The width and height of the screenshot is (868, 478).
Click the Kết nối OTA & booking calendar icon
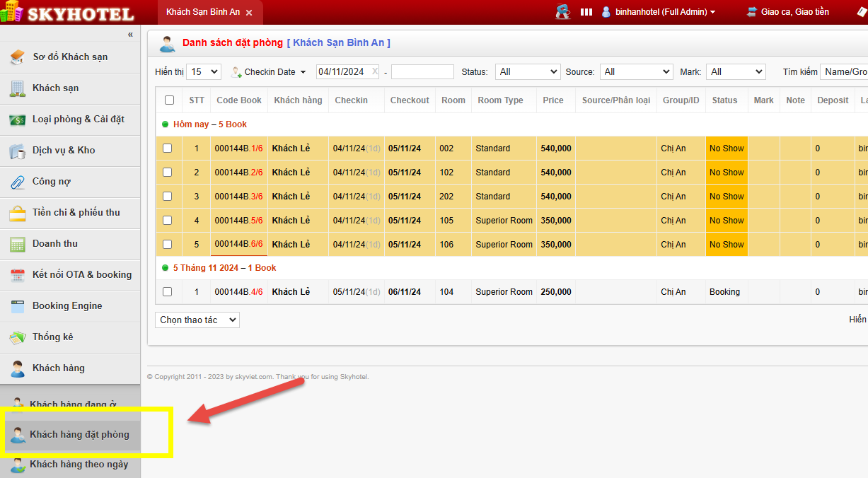point(18,275)
